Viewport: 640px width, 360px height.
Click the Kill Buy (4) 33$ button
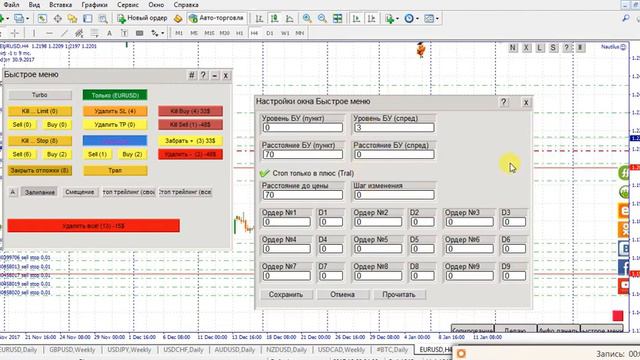coord(190,111)
